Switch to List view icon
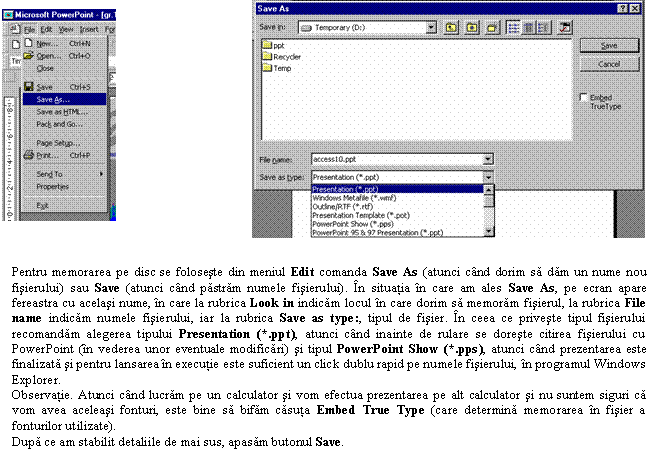This screenshot has height=463, width=657. click(511, 27)
